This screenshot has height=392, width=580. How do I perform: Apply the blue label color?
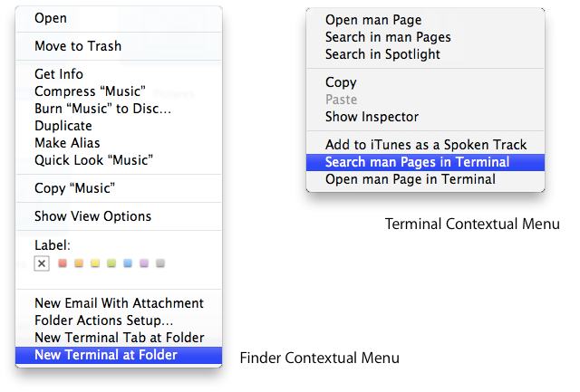[x=128, y=263]
